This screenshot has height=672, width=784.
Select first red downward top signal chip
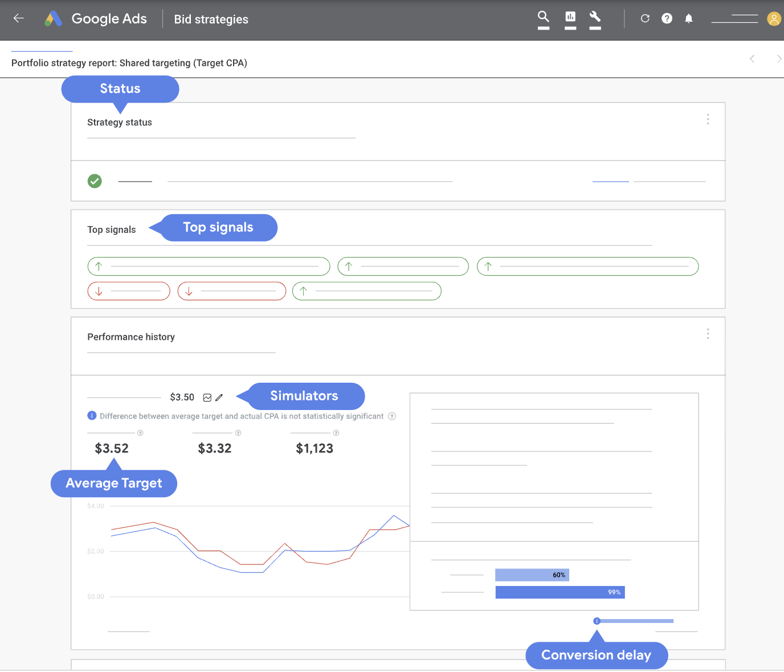[x=129, y=291]
